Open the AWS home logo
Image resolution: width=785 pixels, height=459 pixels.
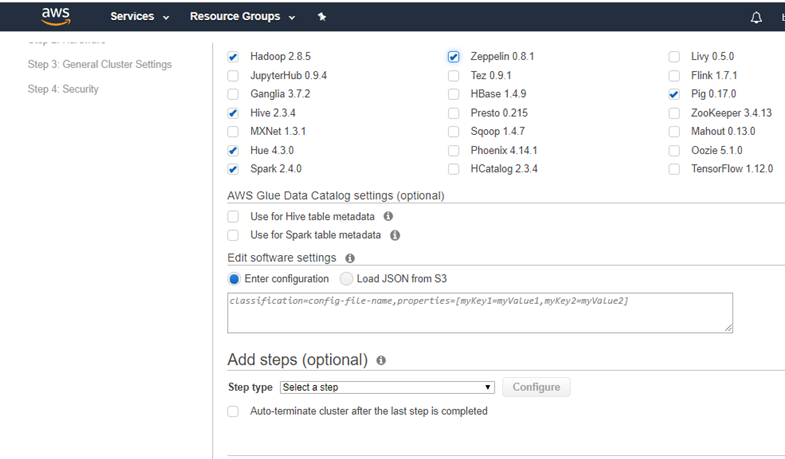[x=56, y=17]
